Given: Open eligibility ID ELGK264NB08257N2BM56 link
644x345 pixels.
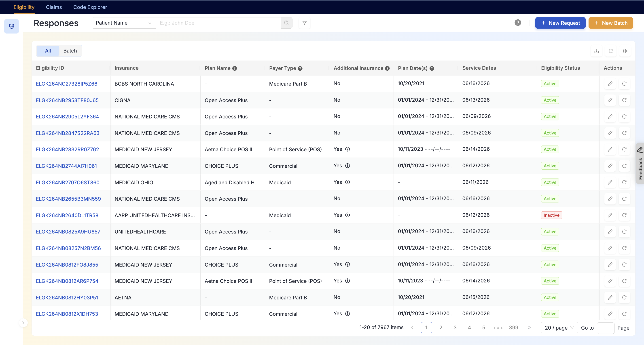Looking at the screenshot, I should (68, 248).
